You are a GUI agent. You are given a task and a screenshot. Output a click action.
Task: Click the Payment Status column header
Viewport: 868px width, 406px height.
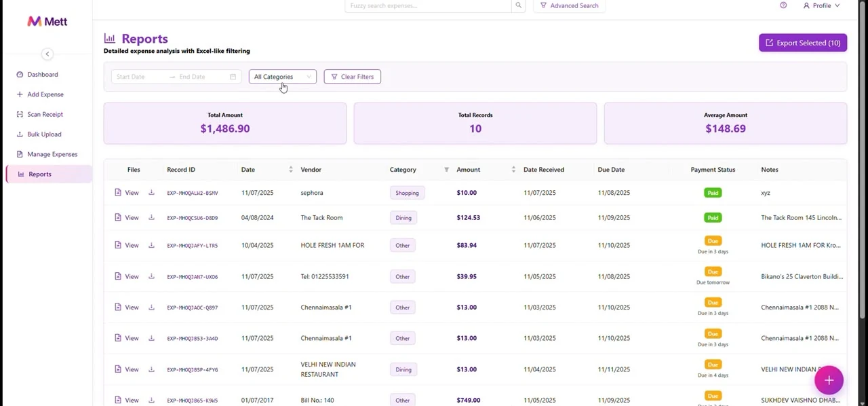coord(713,170)
